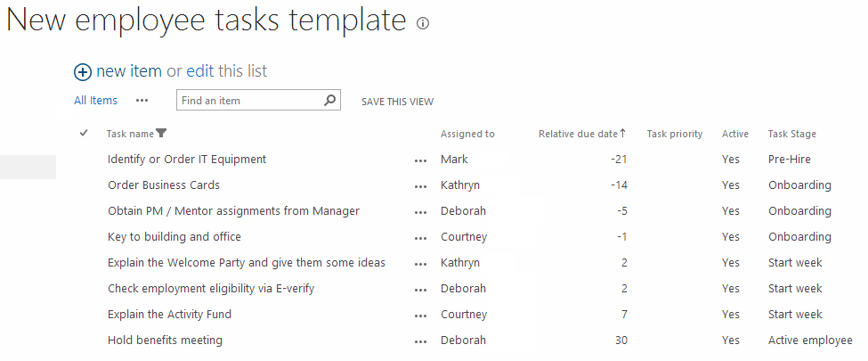The width and height of the screenshot is (868, 361).
Task: Select the All Items view
Action: pos(96,101)
